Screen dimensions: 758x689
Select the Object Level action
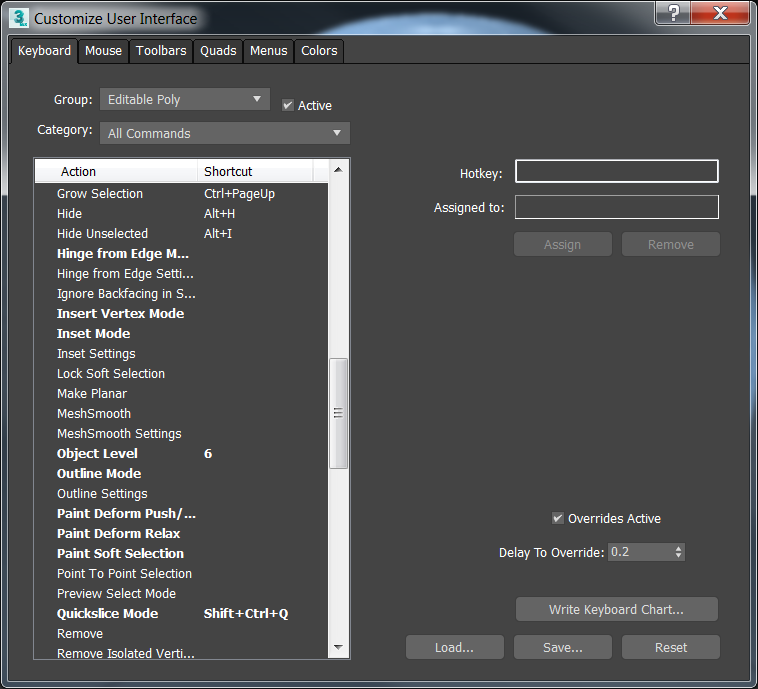[97, 454]
